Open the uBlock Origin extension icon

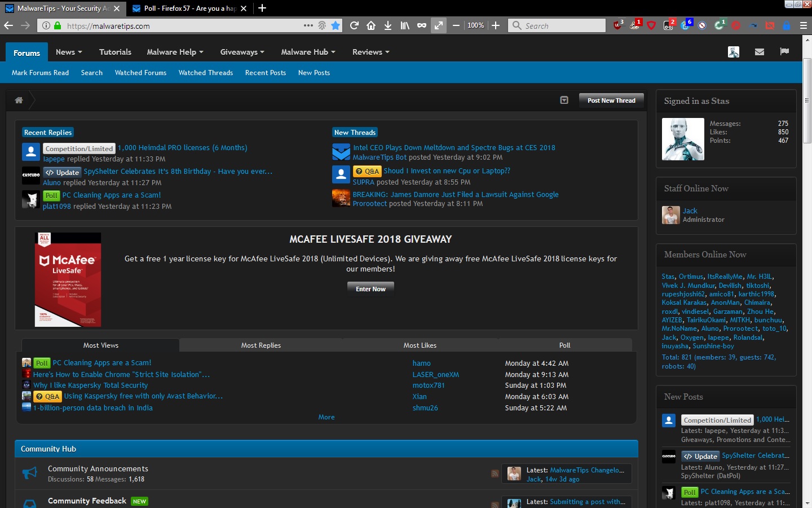point(617,25)
